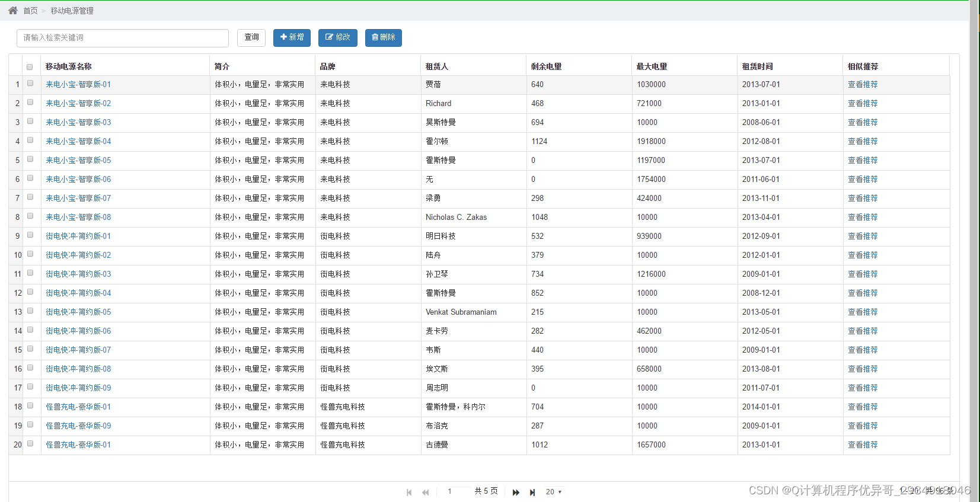
Task: Go to first page pagination icon
Action: pyautogui.click(x=409, y=492)
